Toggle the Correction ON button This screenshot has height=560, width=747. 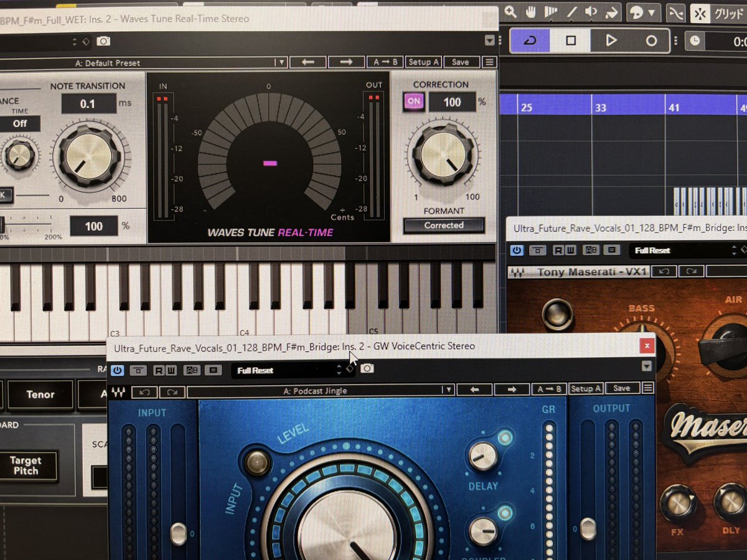point(413,101)
